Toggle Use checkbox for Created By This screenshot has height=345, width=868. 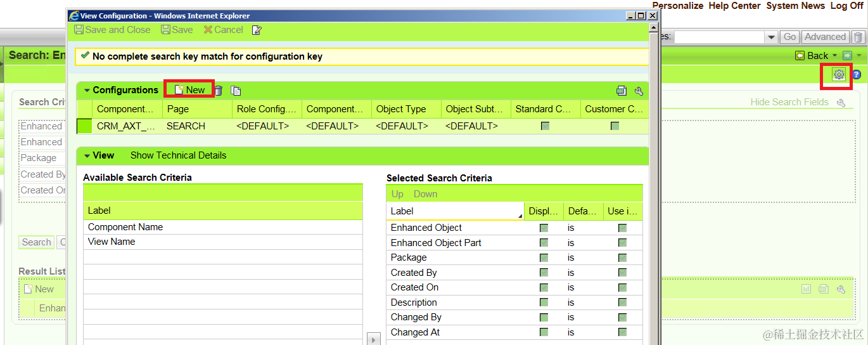click(622, 273)
